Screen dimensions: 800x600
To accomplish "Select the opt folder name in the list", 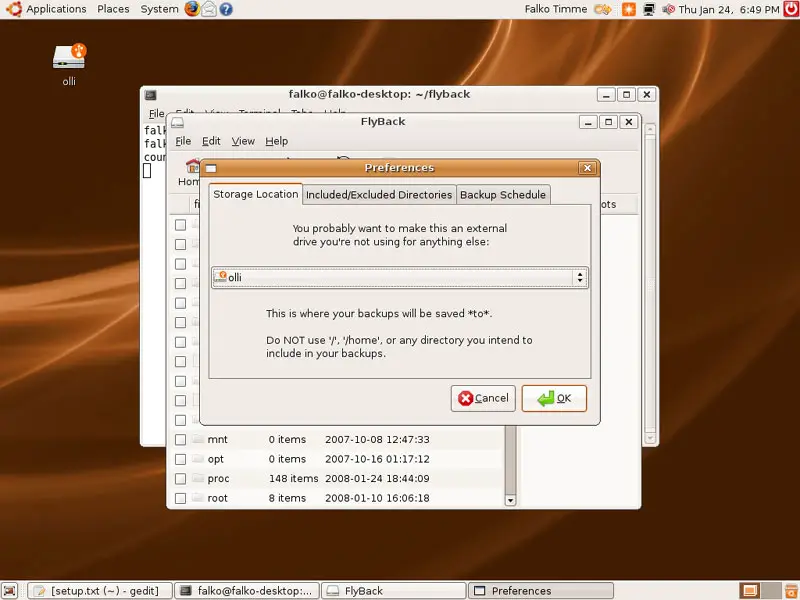I will pos(215,459).
